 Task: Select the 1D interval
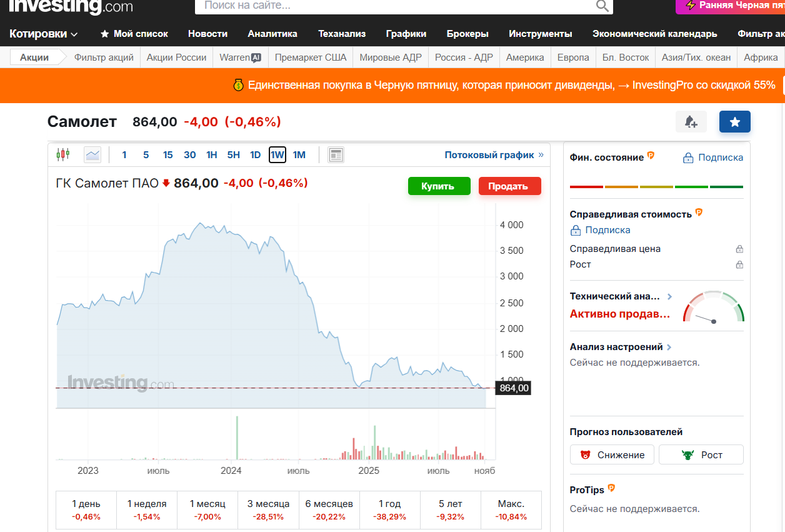point(255,154)
